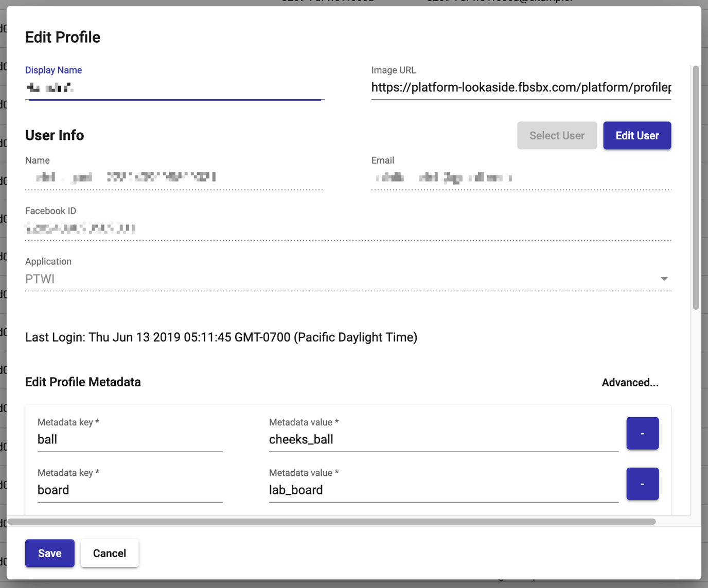The width and height of the screenshot is (708, 588).
Task: Select the Name field under User Info
Action: click(x=174, y=177)
